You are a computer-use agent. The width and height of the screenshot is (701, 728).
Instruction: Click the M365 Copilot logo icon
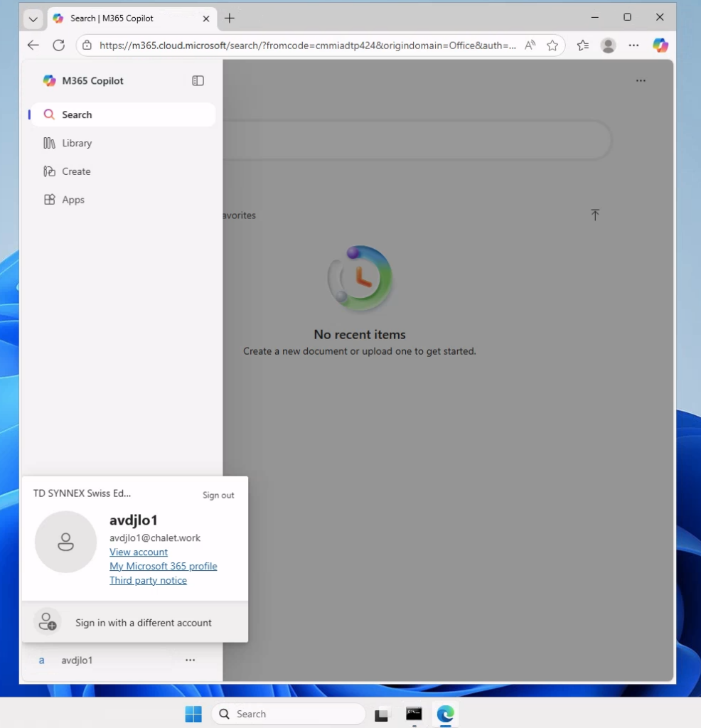click(x=49, y=81)
